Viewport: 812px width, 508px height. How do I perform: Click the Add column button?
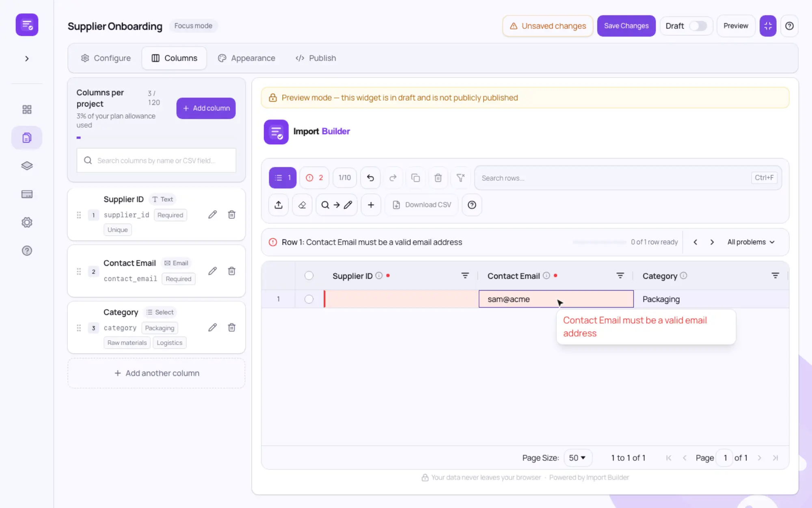click(206, 108)
